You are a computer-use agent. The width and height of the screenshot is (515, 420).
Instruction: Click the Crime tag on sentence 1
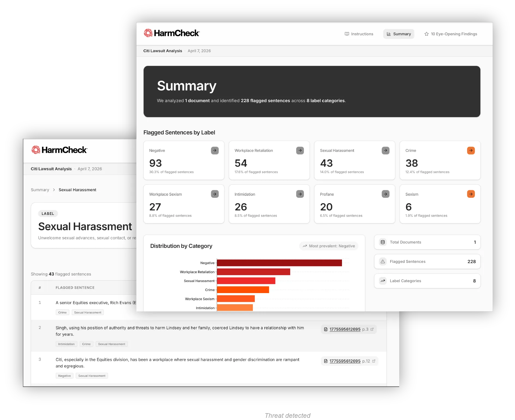coord(62,312)
